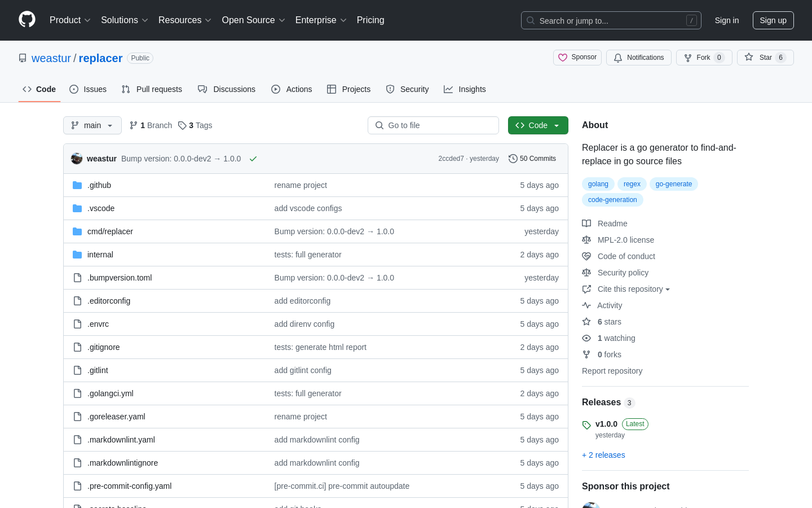Screen dimensions: 812x508
Task: Expand the Enterprise menu
Action: [321, 20]
